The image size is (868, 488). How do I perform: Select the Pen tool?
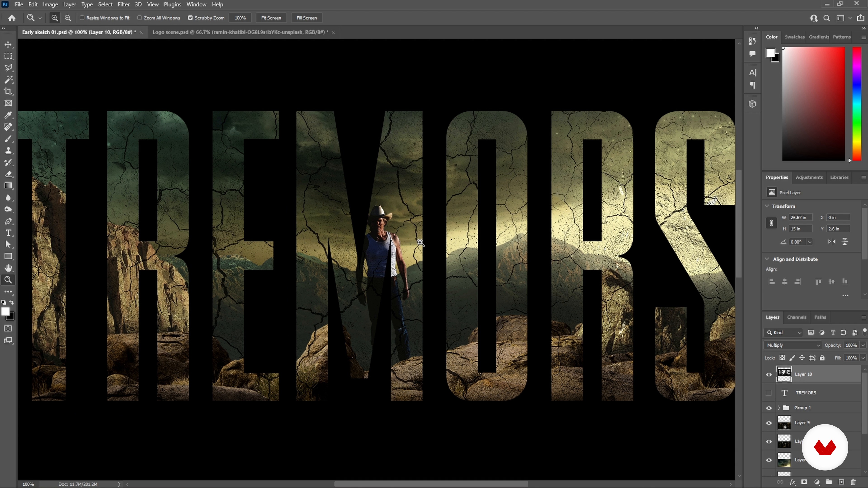pyautogui.click(x=8, y=221)
